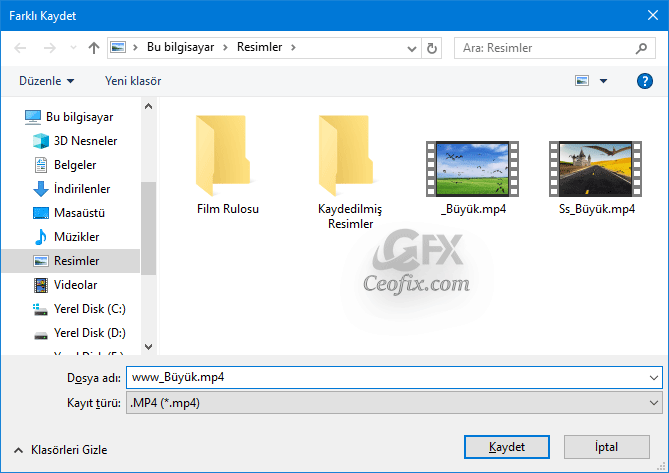Open recent locations dropdown arrow

tap(73, 48)
